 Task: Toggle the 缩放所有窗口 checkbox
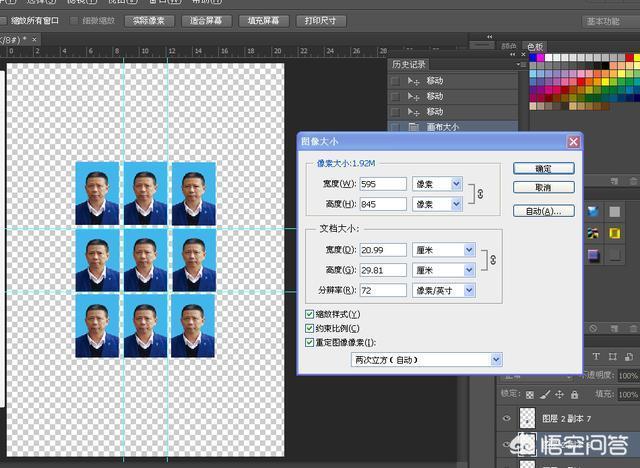pos(2,20)
